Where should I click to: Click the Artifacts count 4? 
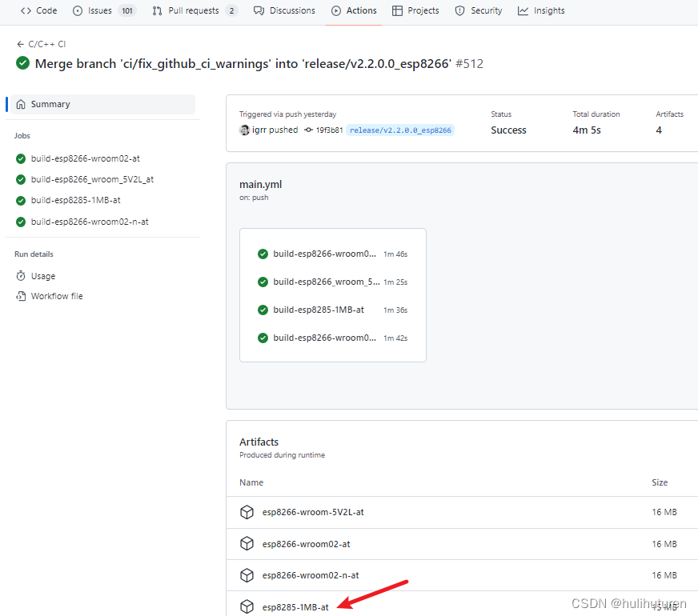659,130
